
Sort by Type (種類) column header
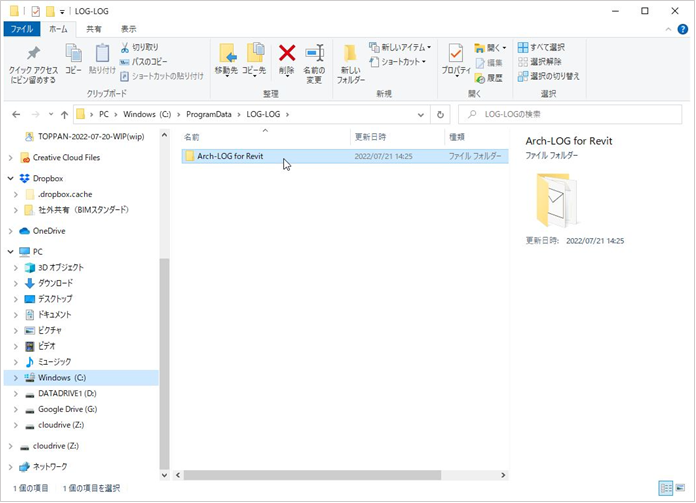476,137
